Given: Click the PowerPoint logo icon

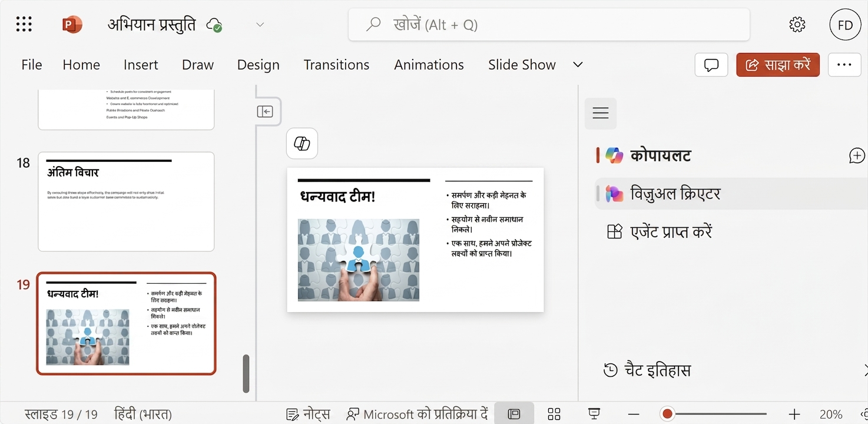Looking at the screenshot, I should [x=72, y=25].
